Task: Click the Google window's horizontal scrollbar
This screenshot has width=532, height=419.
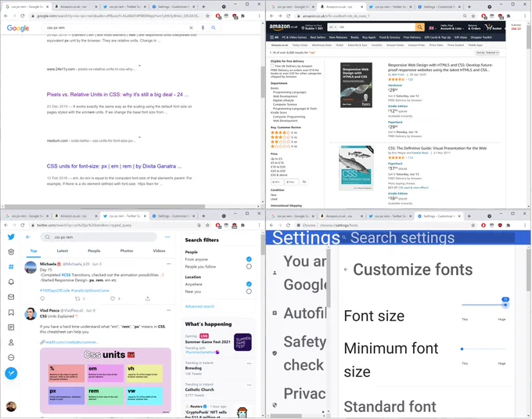Action: tap(105, 207)
